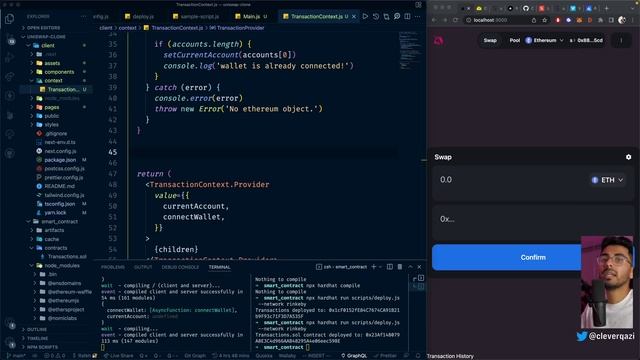
Task: Click the context breadcrumb segment
Action: pos(127,28)
